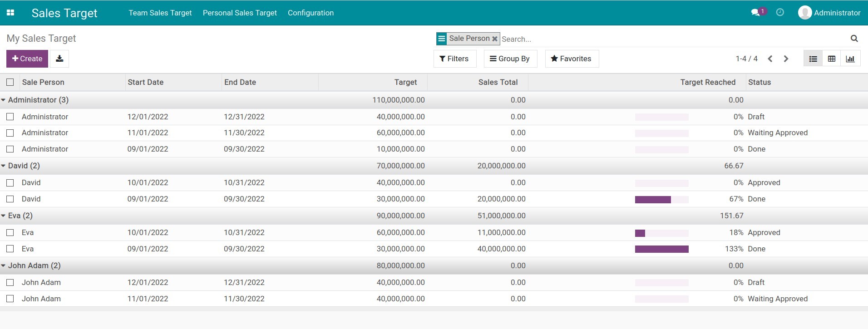Toggle the select-all header checkbox

tap(10, 82)
